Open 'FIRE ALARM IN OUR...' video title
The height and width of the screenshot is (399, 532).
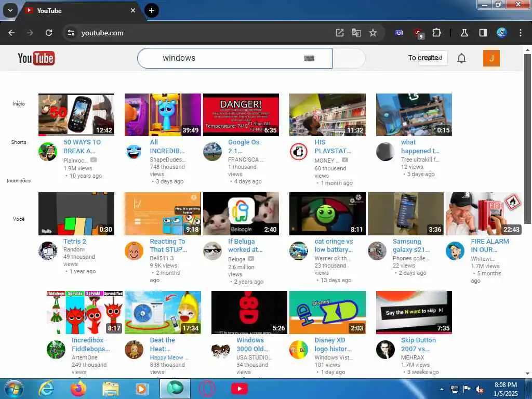coord(489,245)
